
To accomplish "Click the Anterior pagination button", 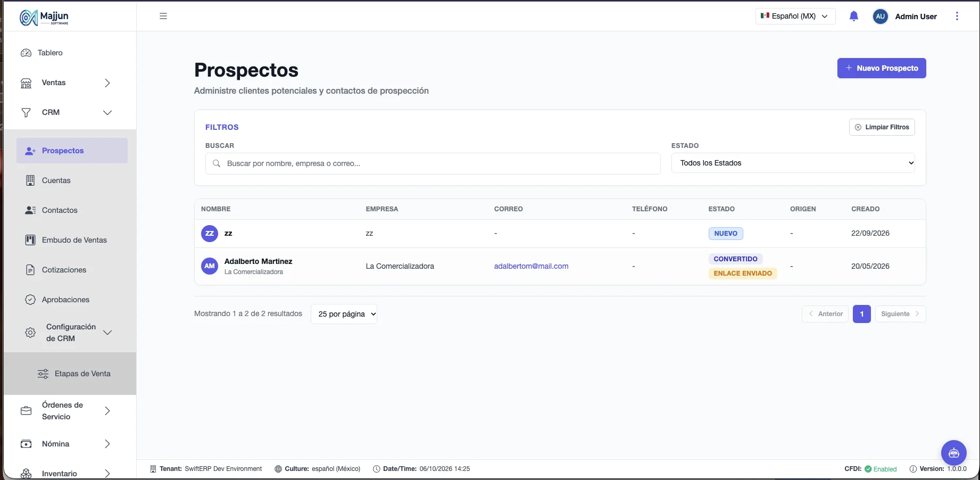I will coord(825,314).
